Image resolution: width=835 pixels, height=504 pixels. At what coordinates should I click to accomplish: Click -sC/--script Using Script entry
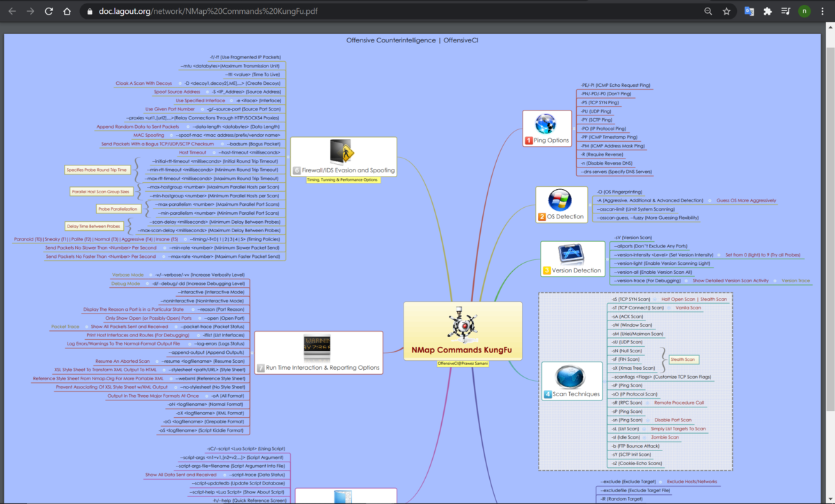point(246,448)
